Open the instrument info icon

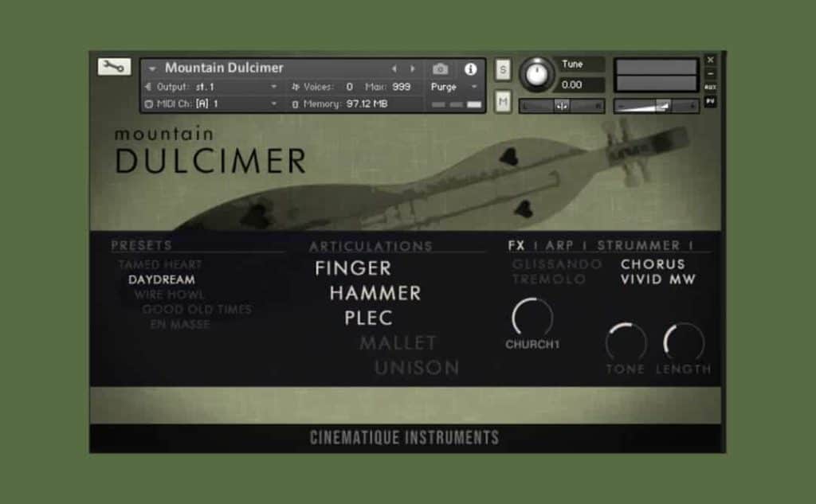[470, 69]
